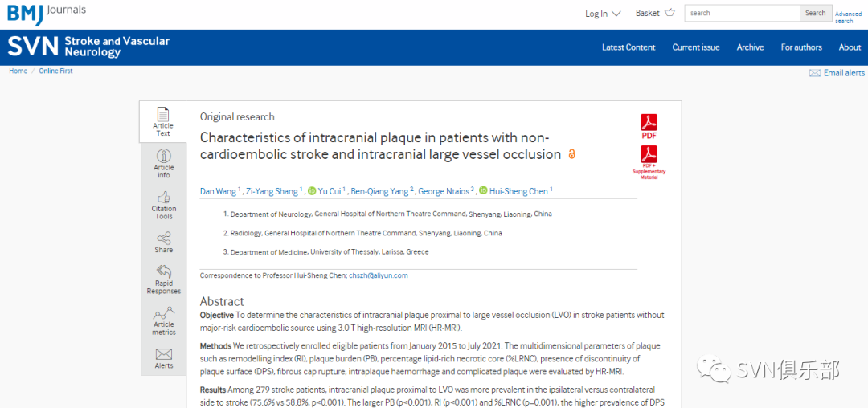Viewport: 868px width, 408px height.
Task: Click the Search button
Action: pyautogui.click(x=815, y=14)
